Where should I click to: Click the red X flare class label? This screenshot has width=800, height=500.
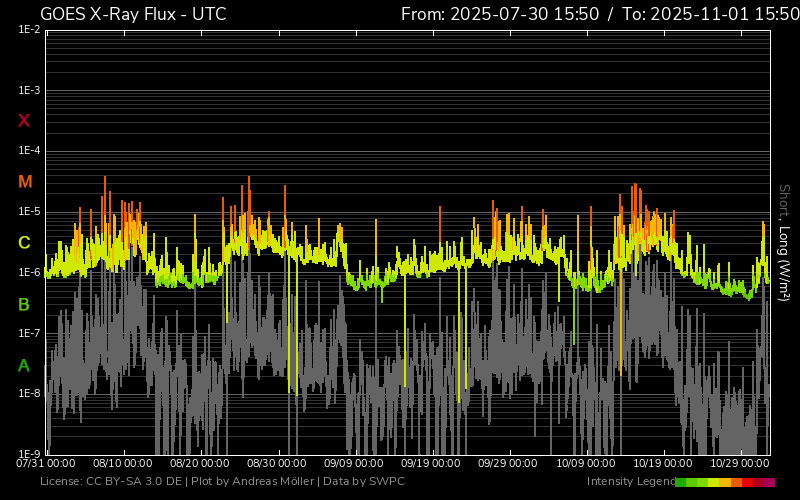point(24,121)
